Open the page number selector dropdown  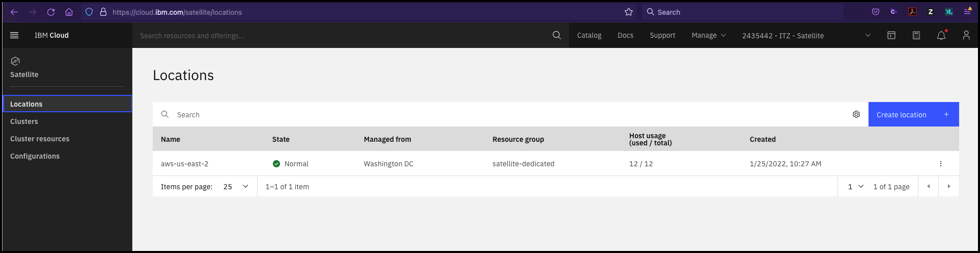(x=855, y=187)
